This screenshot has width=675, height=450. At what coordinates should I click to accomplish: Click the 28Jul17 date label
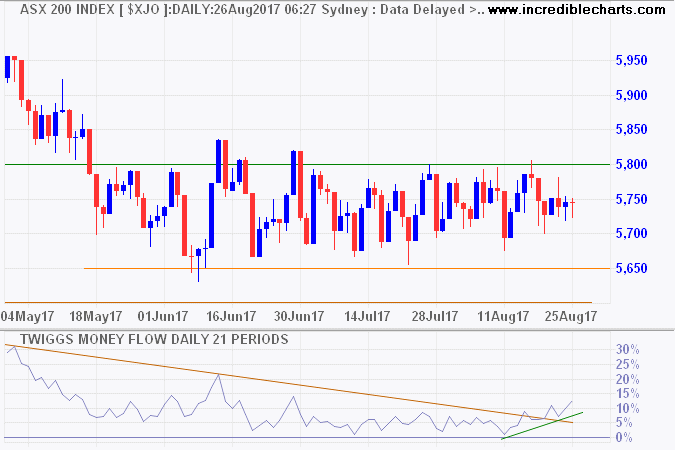[x=435, y=317]
